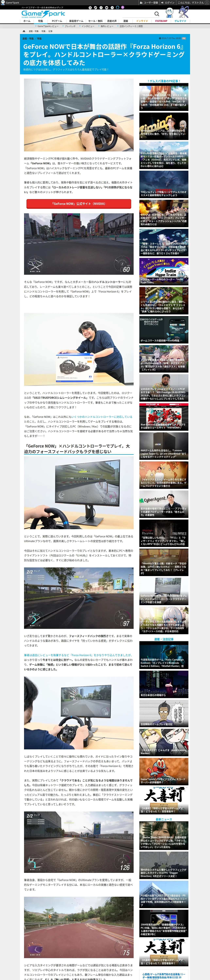Viewport: 210px width, 980px height.
Task: Open the YouTube icon in header
Action: [x=107, y=8]
